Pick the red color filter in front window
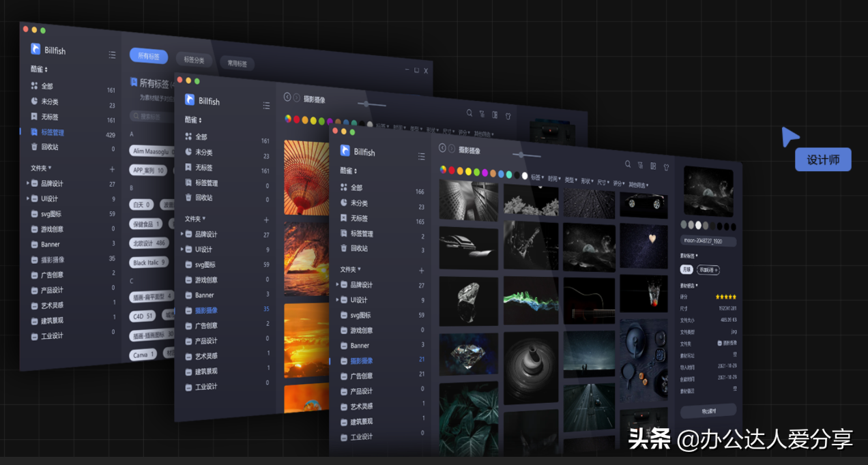Viewport: 868px width, 465px height. tap(451, 170)
